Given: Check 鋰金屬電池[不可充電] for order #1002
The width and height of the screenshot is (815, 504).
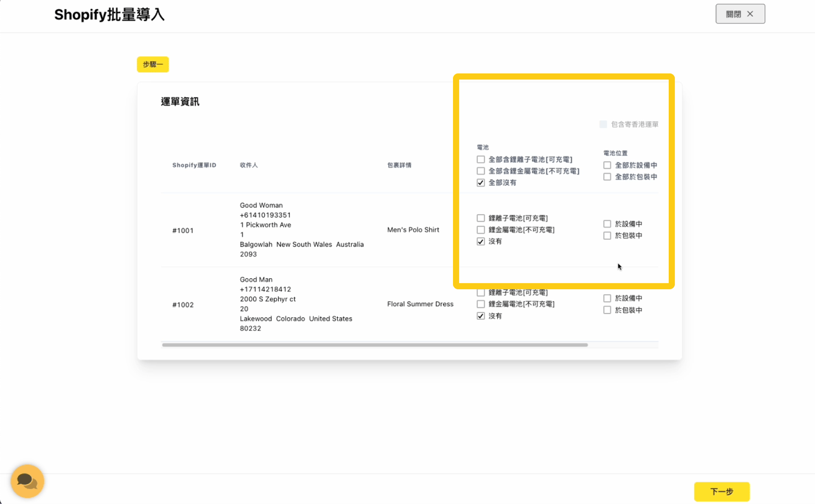Looking at the screenshot, I should coord(481,304).
